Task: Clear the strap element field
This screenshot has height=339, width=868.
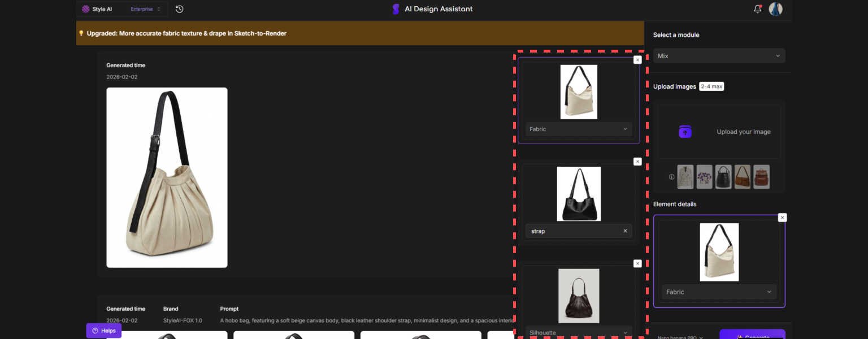Action: click(625, 231)
